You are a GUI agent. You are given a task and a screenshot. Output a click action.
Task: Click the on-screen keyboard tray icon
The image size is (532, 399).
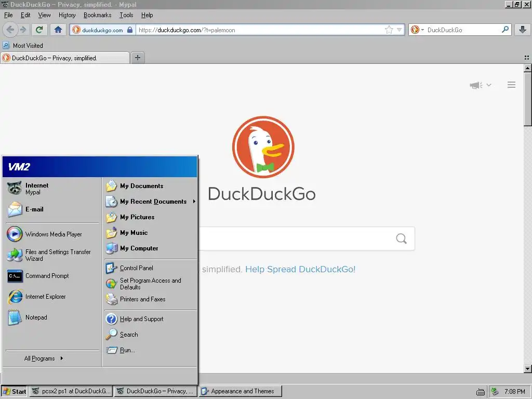point(480,392)
